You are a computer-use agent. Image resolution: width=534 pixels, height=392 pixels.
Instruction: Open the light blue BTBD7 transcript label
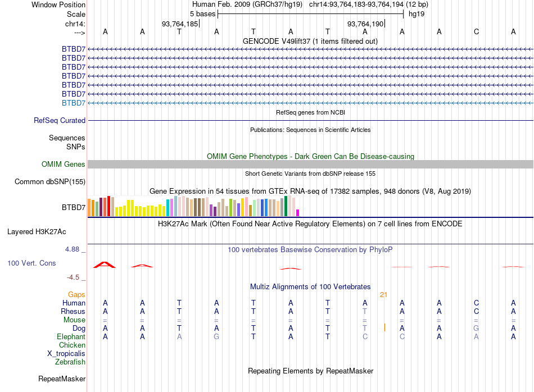(74, 103)
